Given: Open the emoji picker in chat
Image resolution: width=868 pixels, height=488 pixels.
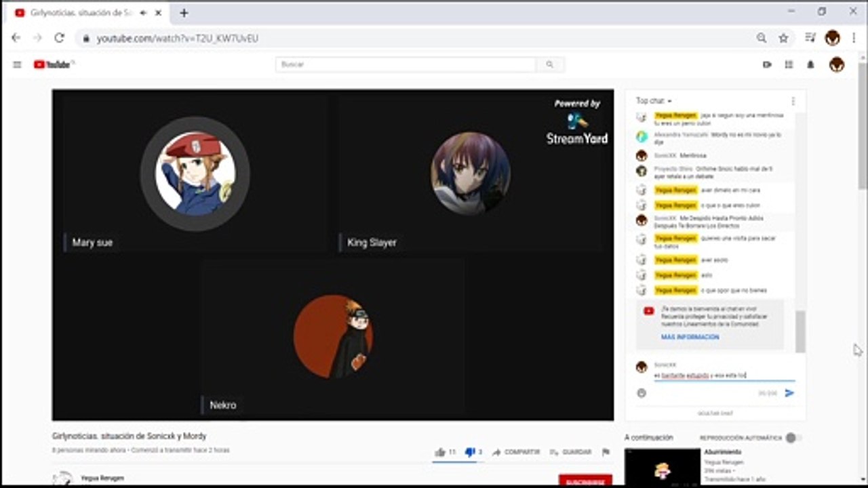Looking at the screenshot, I should point(642,392).
